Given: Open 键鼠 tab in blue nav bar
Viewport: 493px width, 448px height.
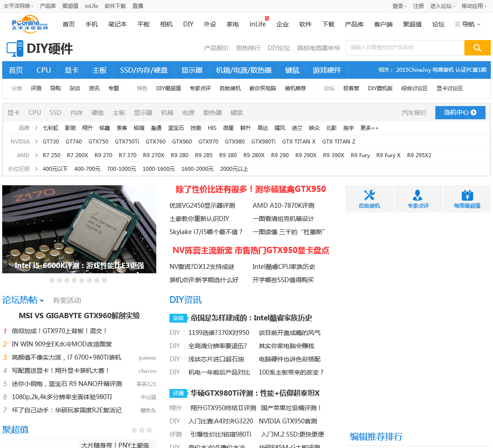Looking at the screenshot, I should 292,70.
